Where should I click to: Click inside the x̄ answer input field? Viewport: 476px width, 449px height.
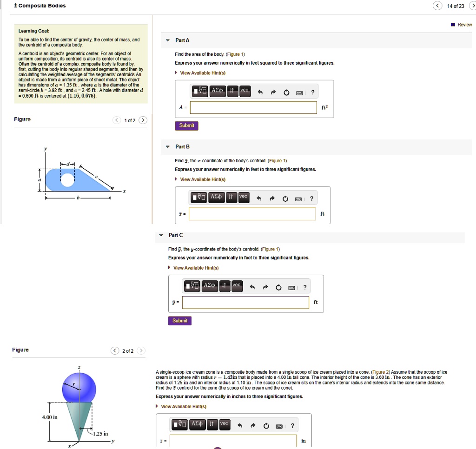tap(251, 214)
